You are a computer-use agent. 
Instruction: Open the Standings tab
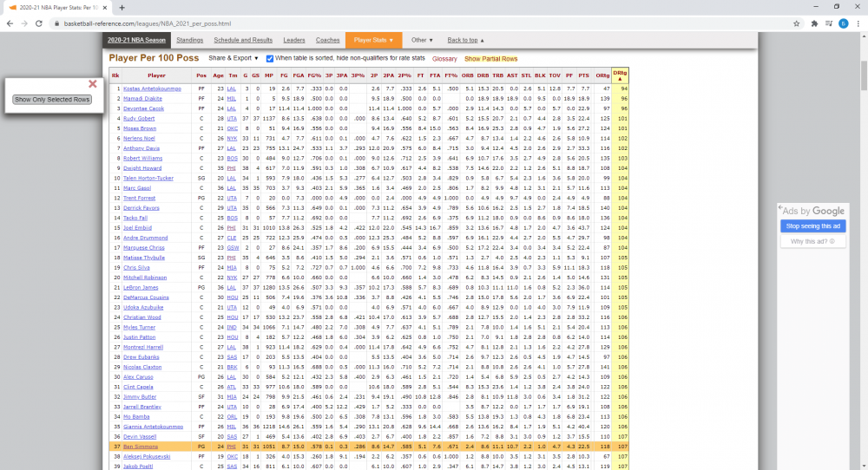coord(189,40)
